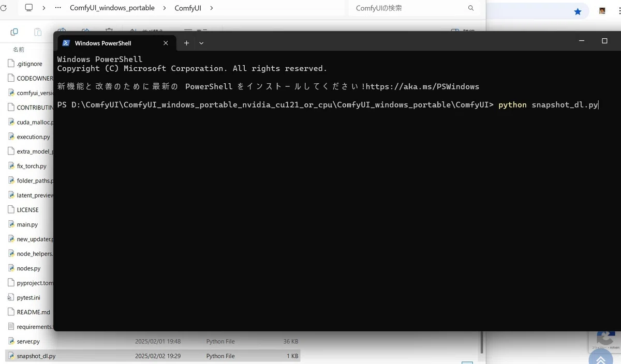Click the paste icon in Explorer toolbar
621x364 pixels.
pyautogui.click(x=38, y=32)
